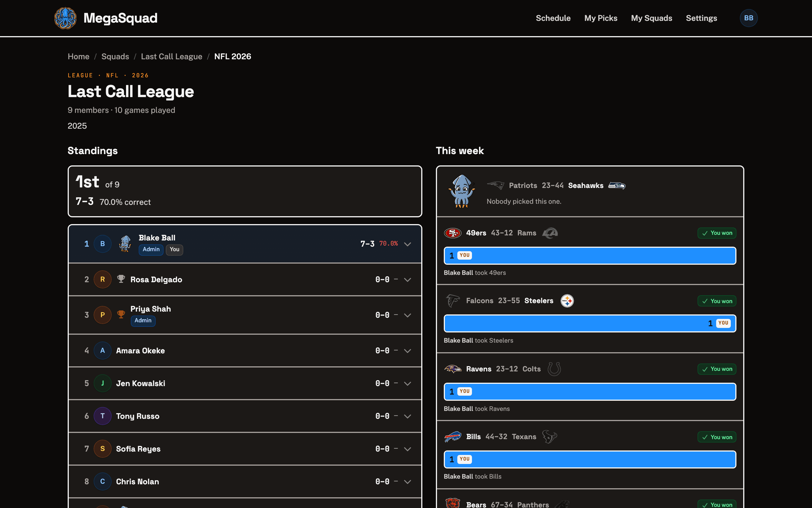
Task: Click Blake Ball's squid mascot icon
Action: pos(125,244)
